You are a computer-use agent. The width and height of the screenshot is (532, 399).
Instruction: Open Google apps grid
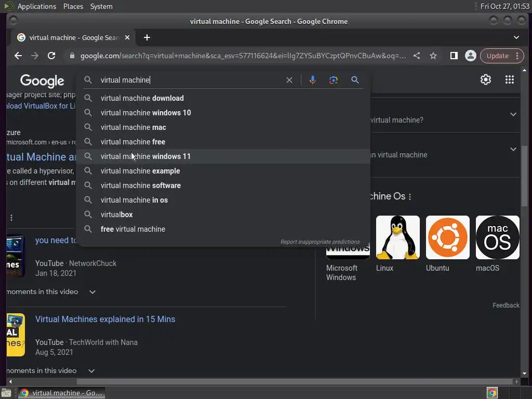coord(509,79)
